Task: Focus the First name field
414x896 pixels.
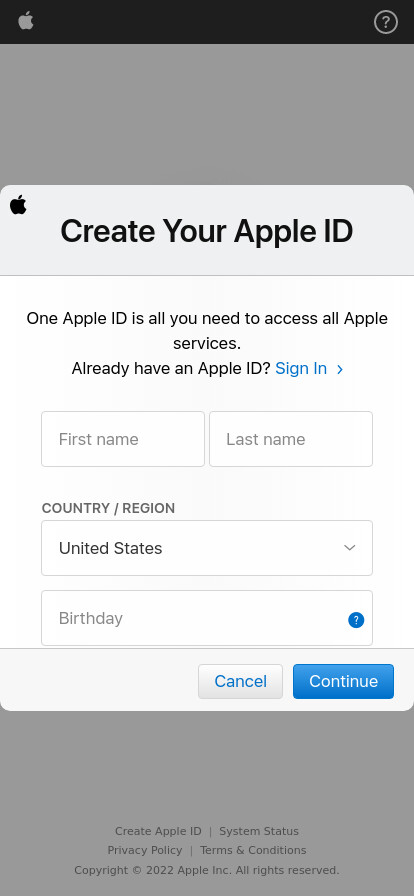Action: [123, 439]
